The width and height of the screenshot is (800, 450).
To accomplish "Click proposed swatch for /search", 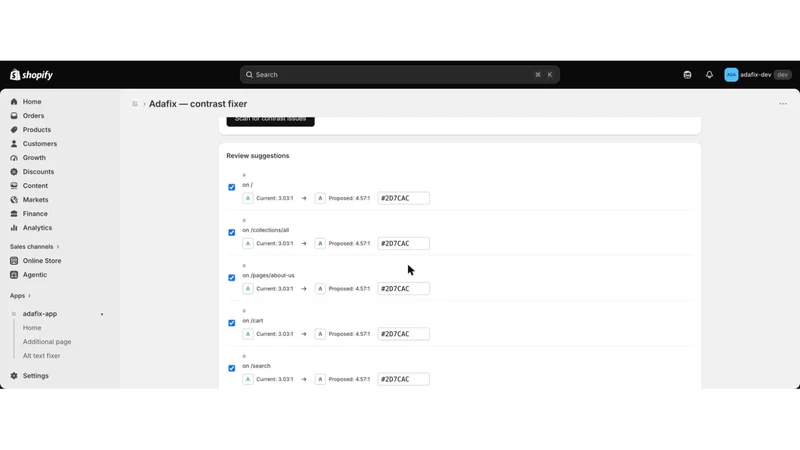I will pos(320,380).
